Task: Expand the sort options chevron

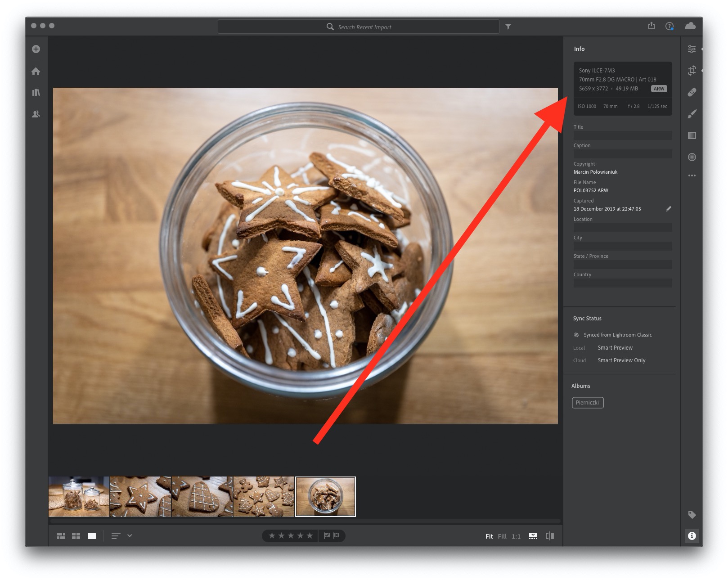Action: (130, 535)
